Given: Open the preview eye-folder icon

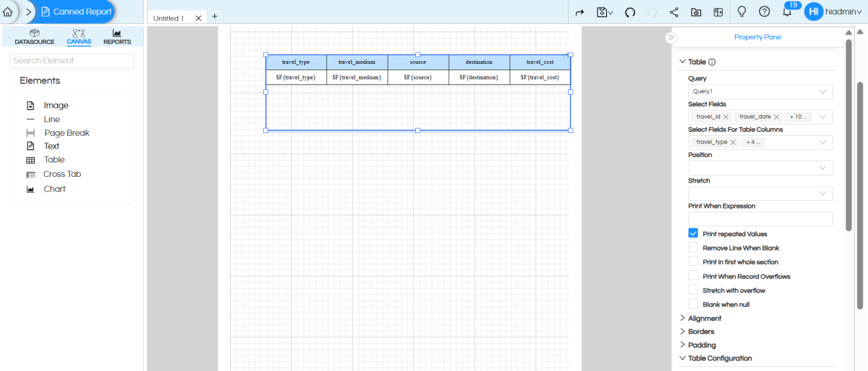Looking at the screenshot, I should click(696, 12).
